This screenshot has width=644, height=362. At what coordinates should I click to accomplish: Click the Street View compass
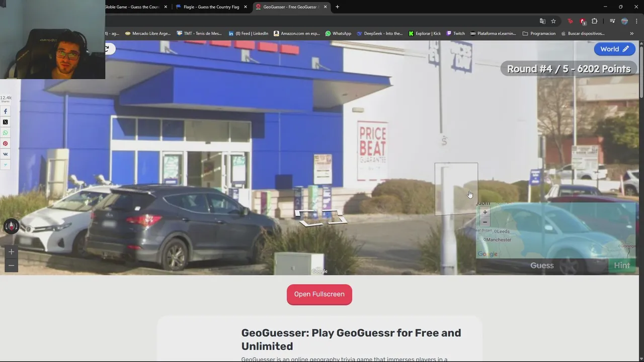coord(11,226)
